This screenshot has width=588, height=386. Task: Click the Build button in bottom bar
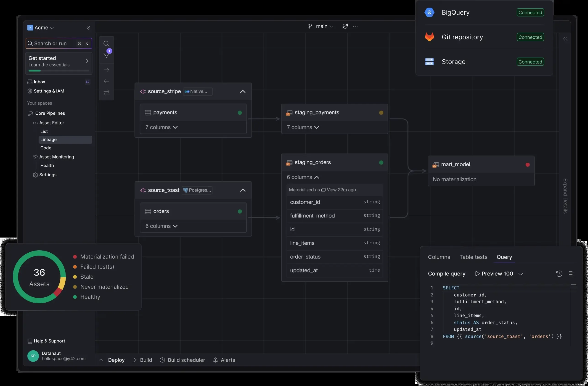point(142,360)
